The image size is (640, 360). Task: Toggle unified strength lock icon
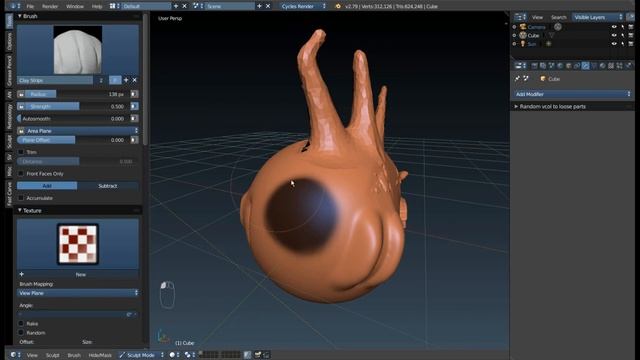coord(21,107)
